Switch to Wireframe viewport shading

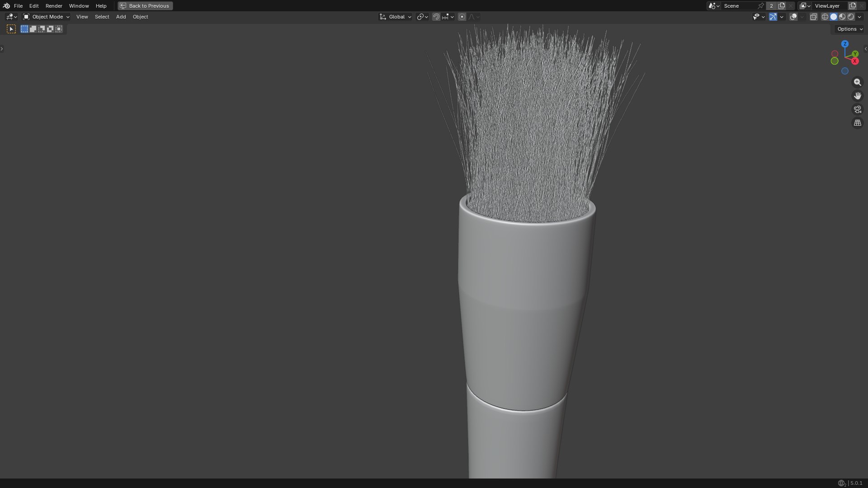coord(825,17)
